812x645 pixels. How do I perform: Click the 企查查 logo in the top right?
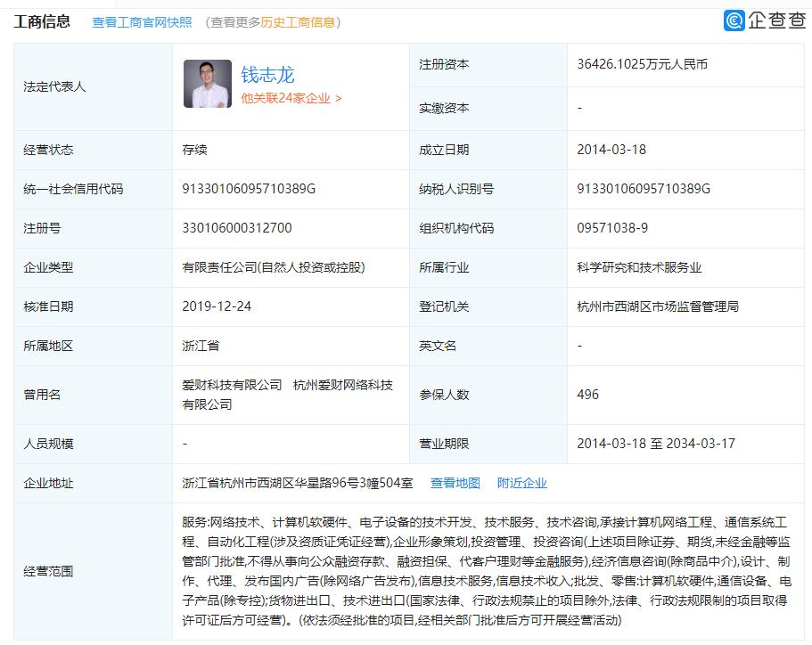click(758, 20)
